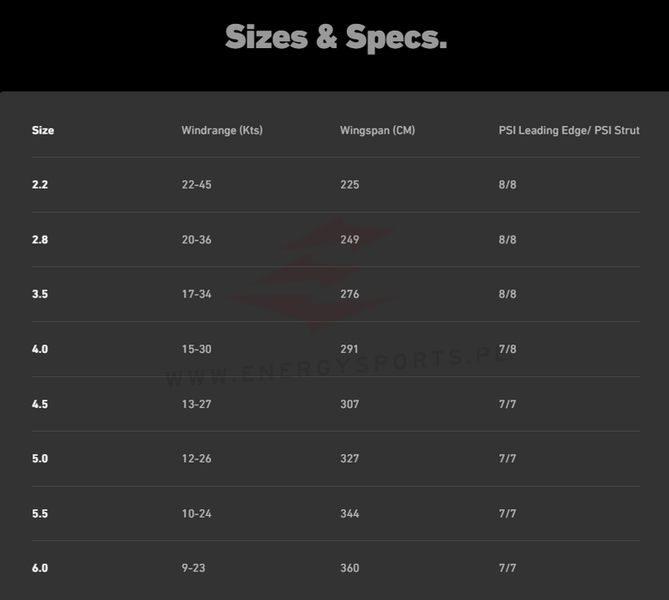Click the 15-30 windrange value
The width and height of the screenshot is (669, 600).
click(197, 349)
